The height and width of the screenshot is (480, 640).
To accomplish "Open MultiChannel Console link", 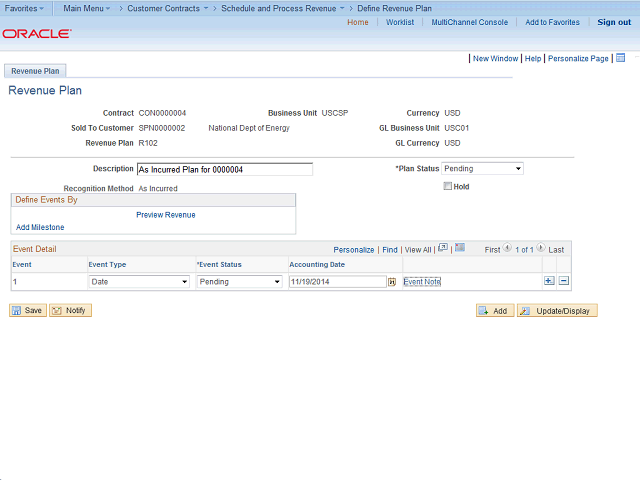I will pos(469,22).
